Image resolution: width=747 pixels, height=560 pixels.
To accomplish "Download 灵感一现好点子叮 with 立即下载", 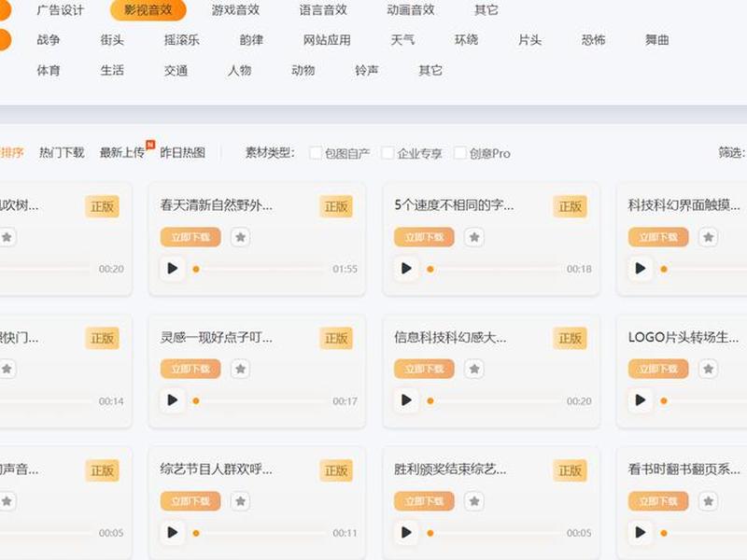I will coord(190,369).
